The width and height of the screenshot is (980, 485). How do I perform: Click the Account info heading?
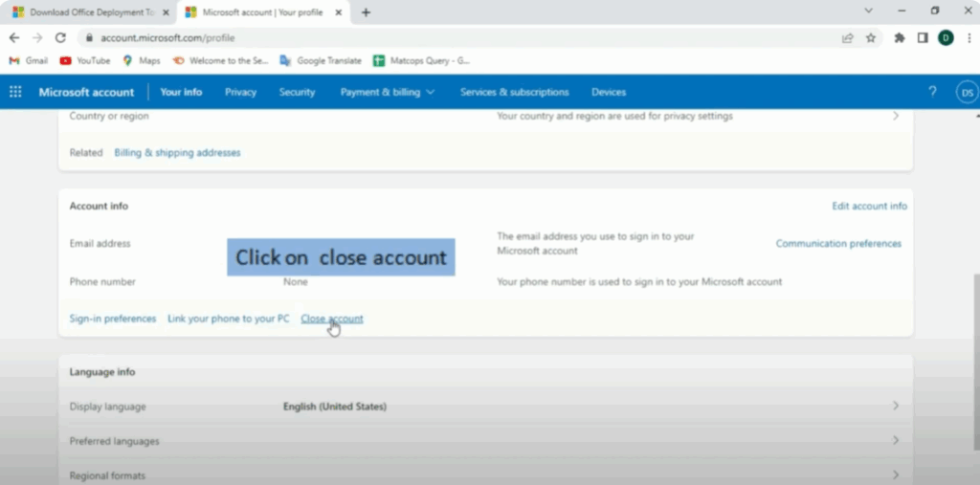[x=99, y=206]
